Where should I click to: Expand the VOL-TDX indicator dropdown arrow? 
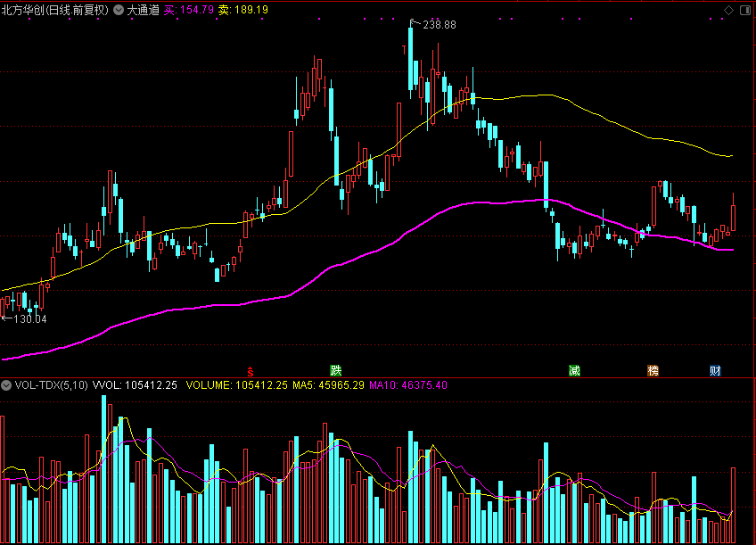[6, 384]
